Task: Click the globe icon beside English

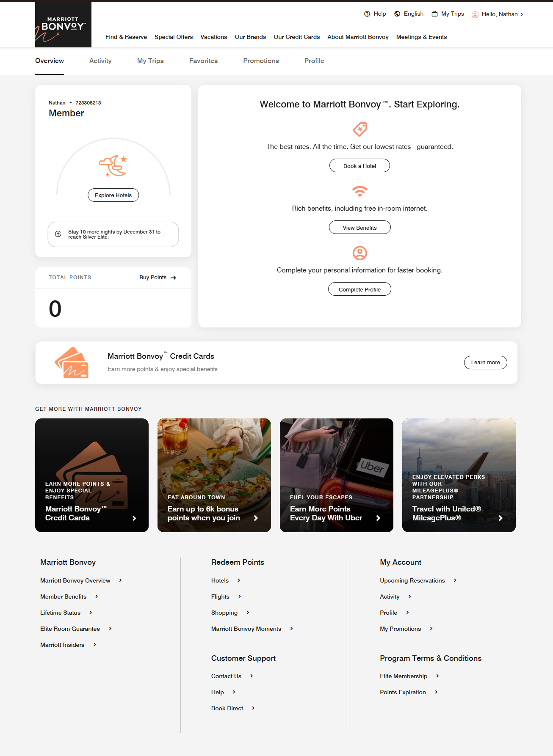Action: 397,14
